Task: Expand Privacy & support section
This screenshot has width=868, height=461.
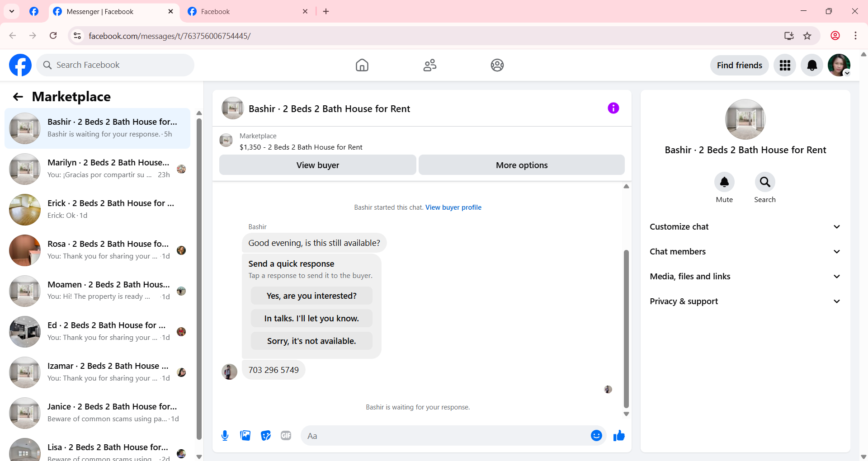Action: [x=745, y=301]
